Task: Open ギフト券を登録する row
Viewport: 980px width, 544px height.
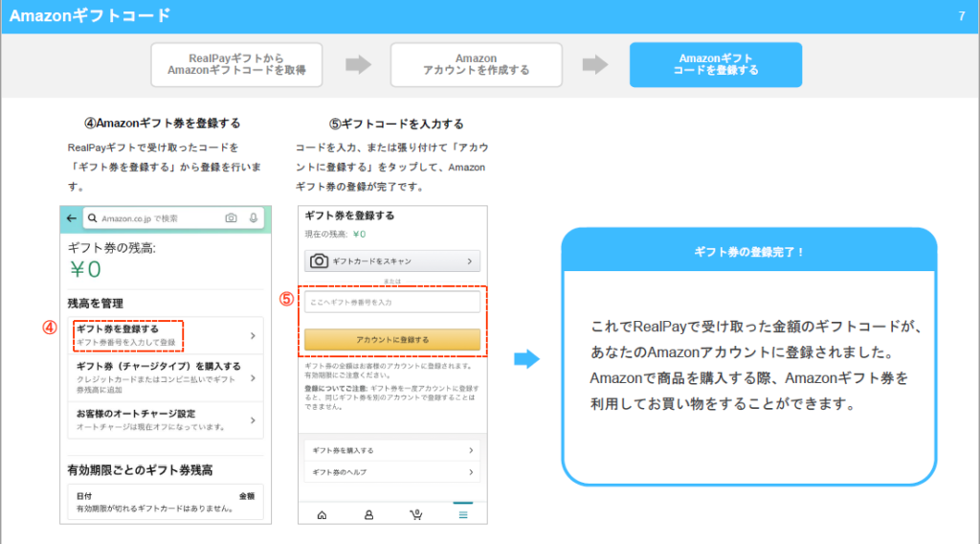Action: pyautogui.click(x=166, y=336)
